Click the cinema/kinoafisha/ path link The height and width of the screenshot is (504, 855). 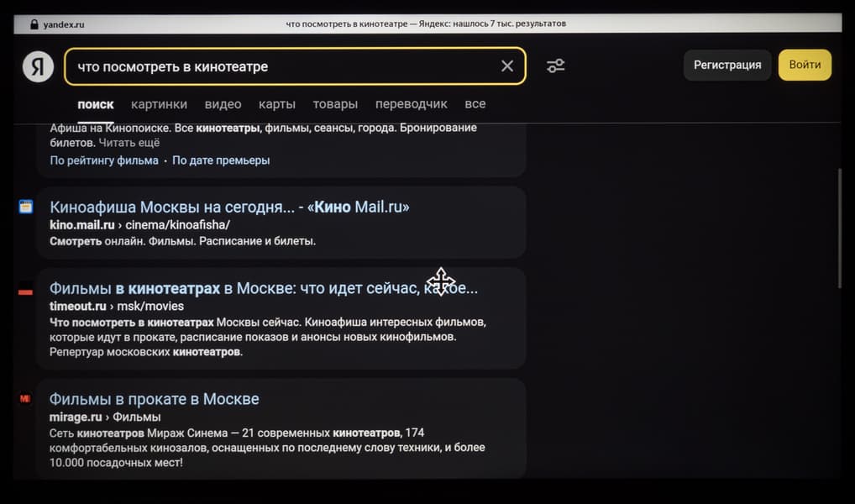point(178,225)
